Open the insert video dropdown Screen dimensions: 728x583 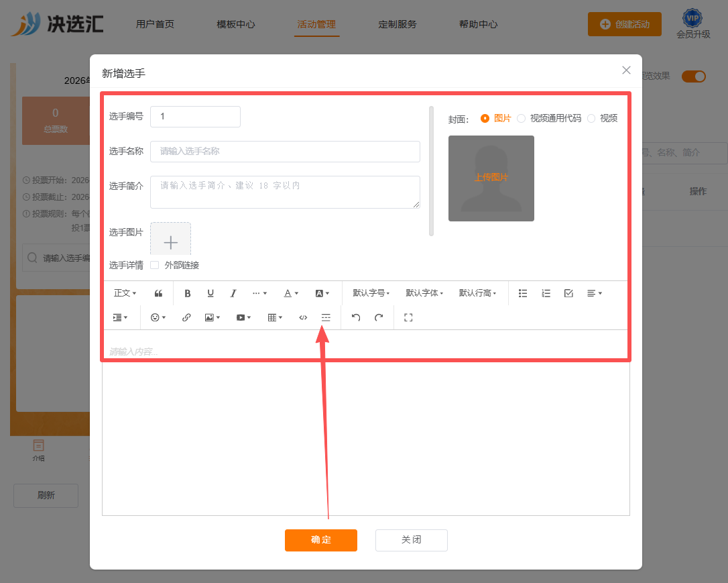244,317
